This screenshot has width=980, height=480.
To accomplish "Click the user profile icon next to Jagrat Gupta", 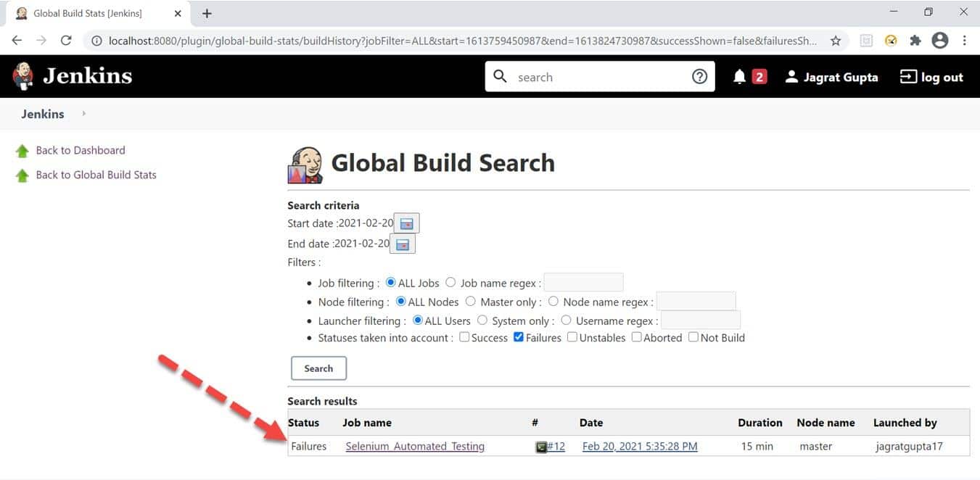I will coord(791,77).
